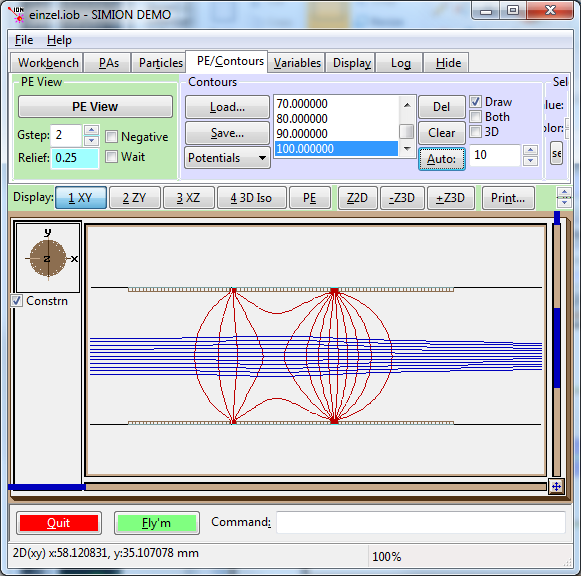Click the -Z3D button
This screenshot has width=581, height=576.
tap(402, 198)
